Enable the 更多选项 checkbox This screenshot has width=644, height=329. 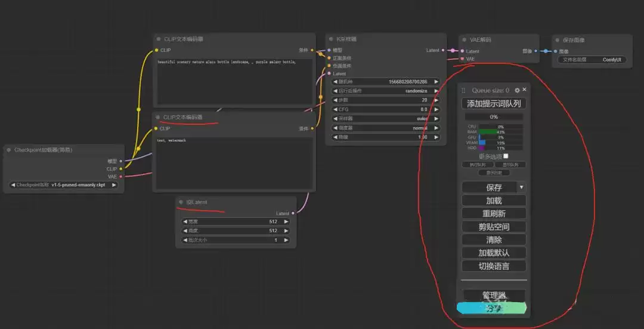point(506,156)
